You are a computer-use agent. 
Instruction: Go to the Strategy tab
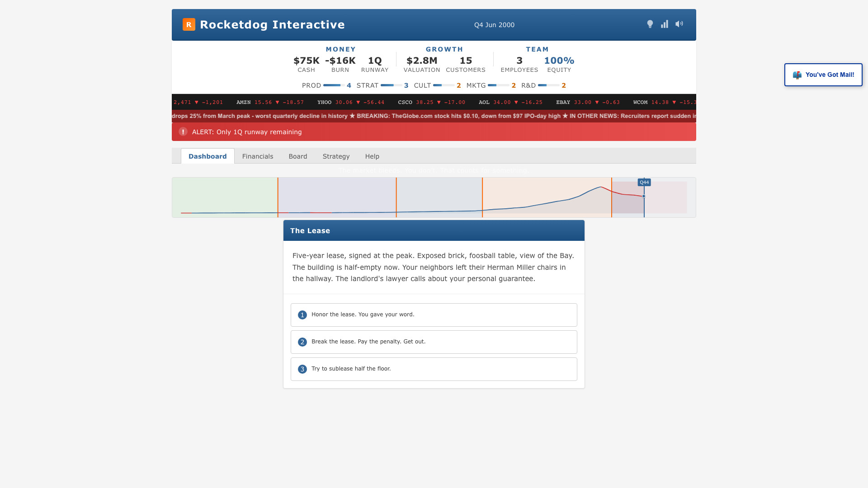pos(336,156)
